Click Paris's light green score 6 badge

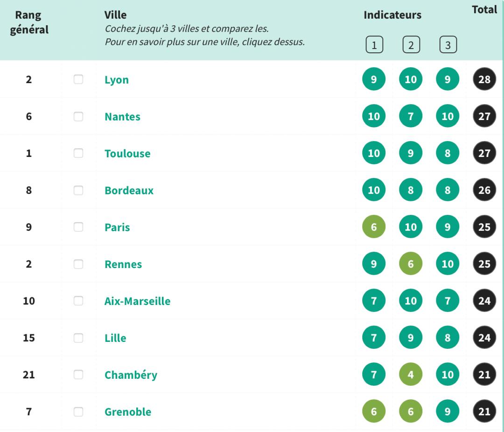coord(374,228)
